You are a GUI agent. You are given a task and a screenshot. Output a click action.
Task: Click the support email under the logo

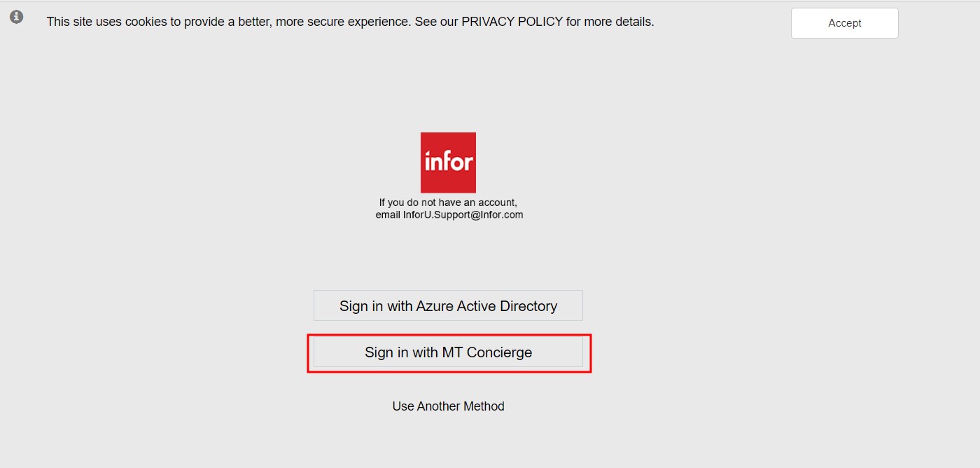click(x=463, y=215)
